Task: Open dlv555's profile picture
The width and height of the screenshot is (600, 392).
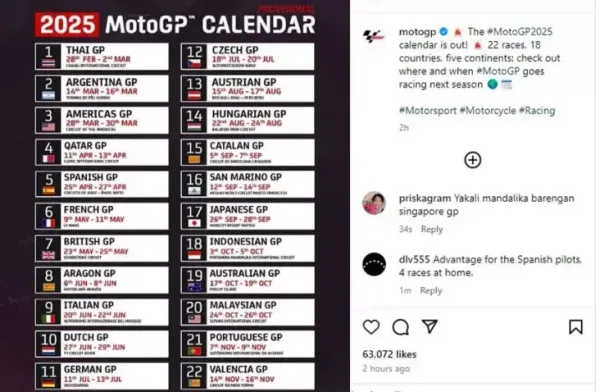Action: 374,264
